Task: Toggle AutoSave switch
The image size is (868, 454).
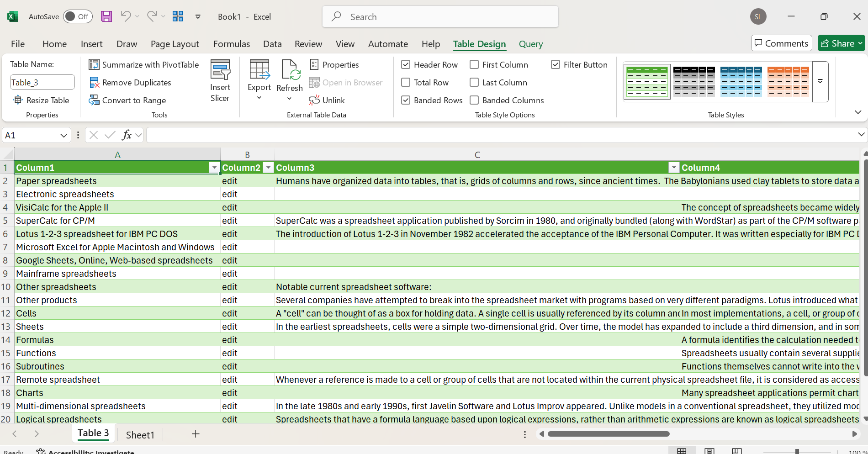Action: tap(78, 16)
